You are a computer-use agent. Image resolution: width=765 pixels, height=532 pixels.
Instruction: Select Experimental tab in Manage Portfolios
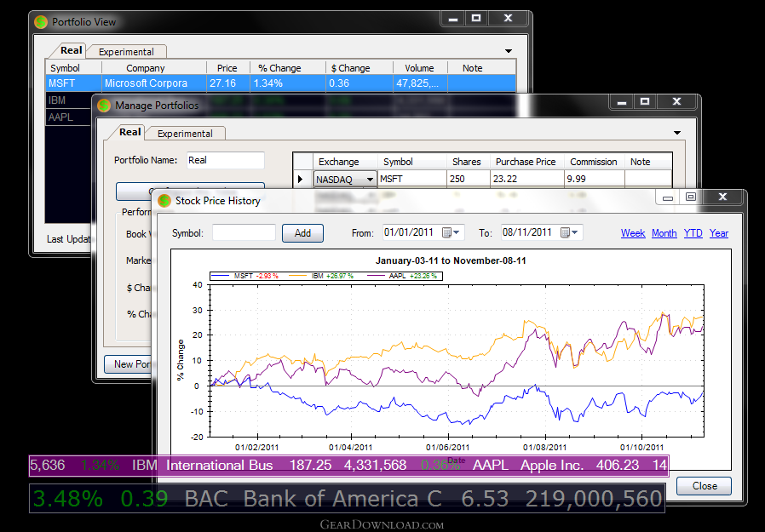tap(185, 134)
